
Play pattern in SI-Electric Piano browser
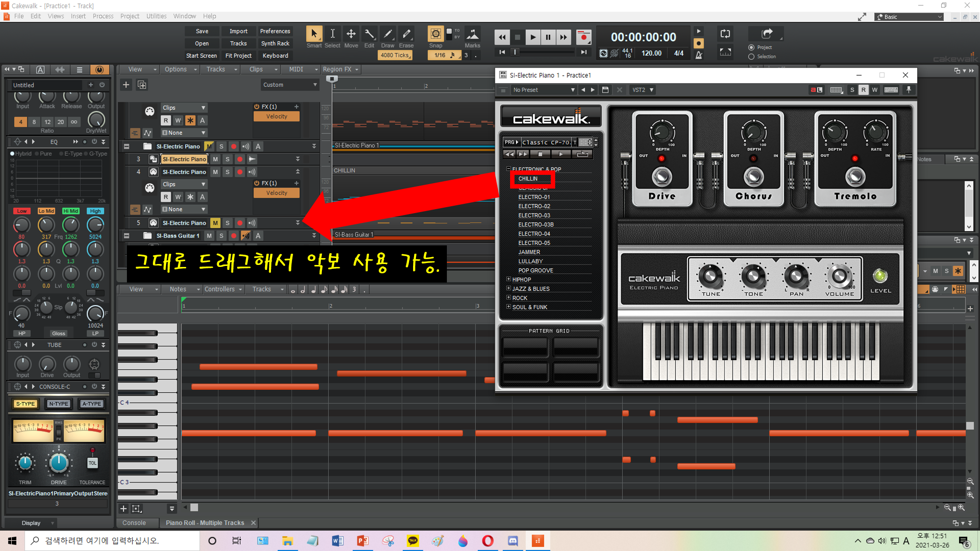(561, 154)
